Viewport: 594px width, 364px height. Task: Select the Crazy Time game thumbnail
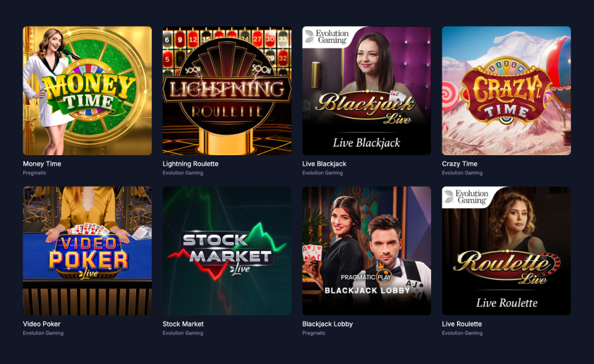pos(506,90)
